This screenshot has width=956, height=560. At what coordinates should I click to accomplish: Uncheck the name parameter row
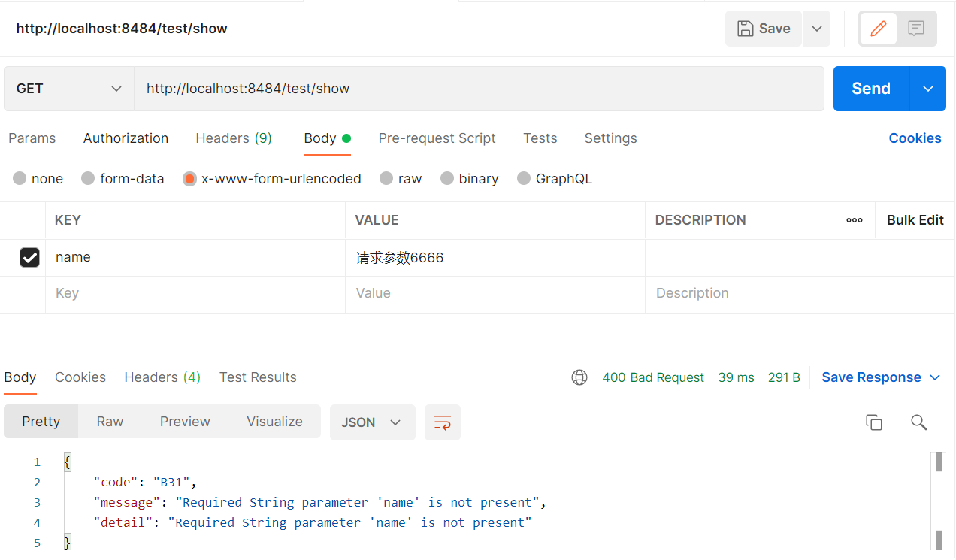click(29, 257)
